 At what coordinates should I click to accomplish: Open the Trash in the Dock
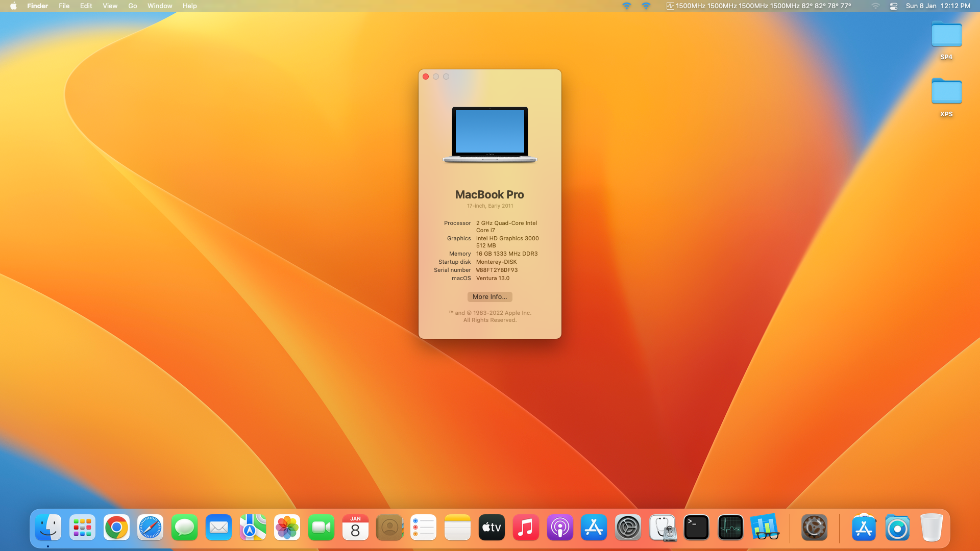coord(931,528)
